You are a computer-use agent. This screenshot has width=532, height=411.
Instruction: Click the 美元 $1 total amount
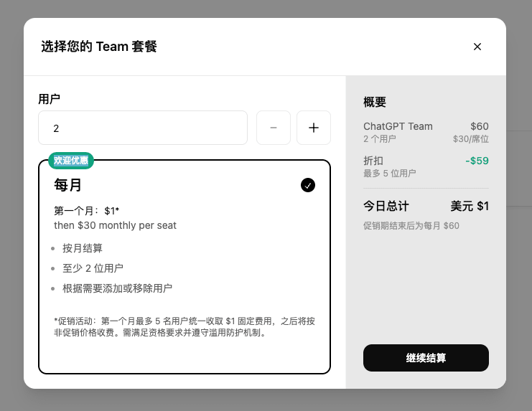470,206
